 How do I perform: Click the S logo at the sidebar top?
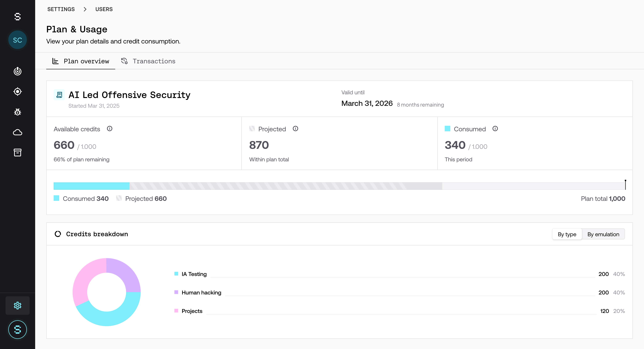(x=17, y=17)
